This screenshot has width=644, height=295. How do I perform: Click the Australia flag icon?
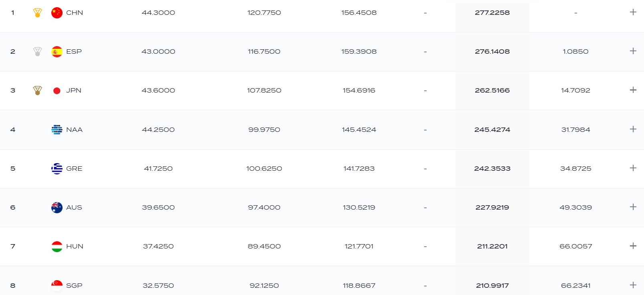(57, 208)
